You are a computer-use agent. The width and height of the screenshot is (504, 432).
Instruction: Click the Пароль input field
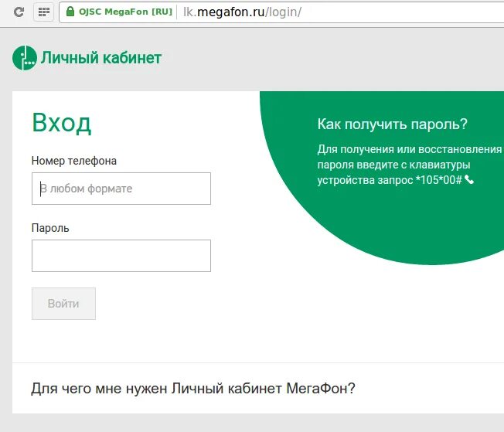pos(121,256)
